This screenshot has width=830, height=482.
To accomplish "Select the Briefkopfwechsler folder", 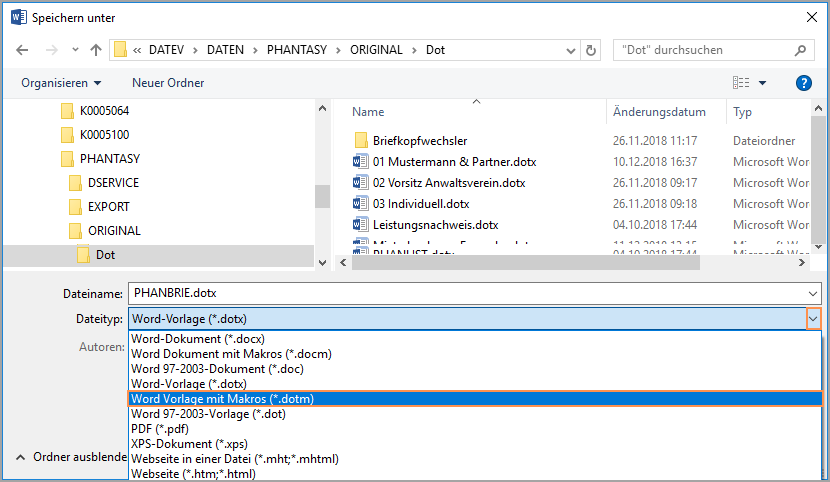I will [419, 141].
